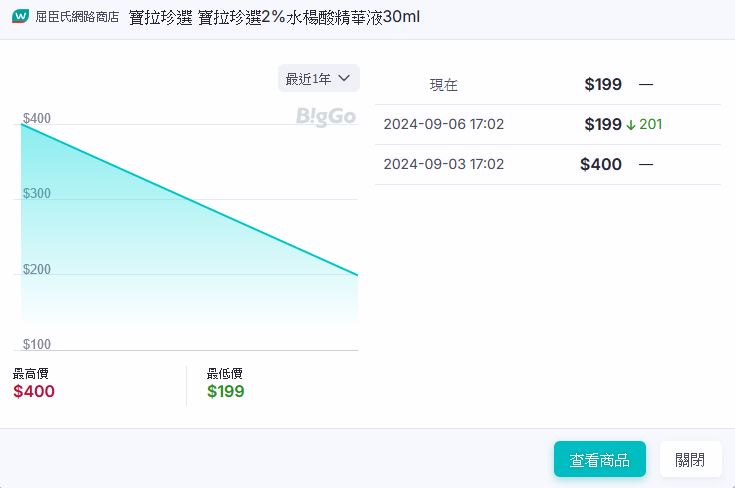
Task: Click the 查看商品 button
Action: [x=599, y=460]
